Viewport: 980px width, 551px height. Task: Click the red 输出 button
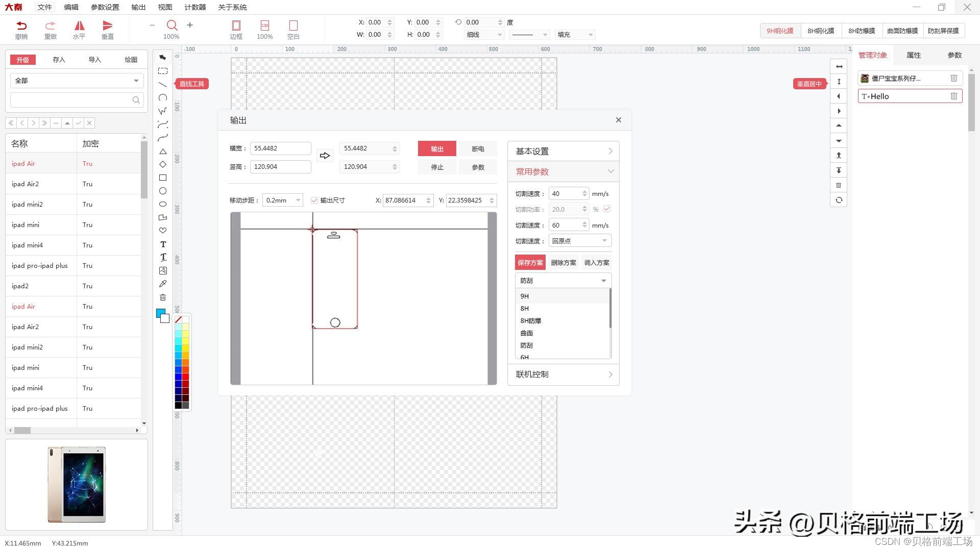click(x=437, y=148)
